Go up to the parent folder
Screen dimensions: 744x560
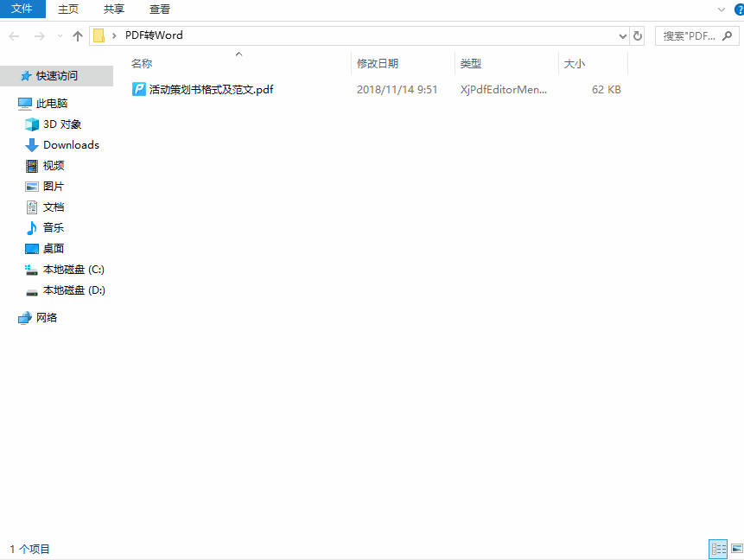click(77, 35)
